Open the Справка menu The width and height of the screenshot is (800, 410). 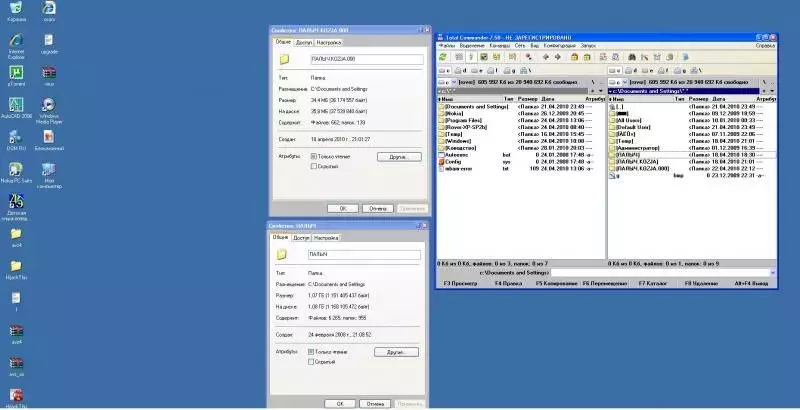pyautogui.click(x=765, y=45)
